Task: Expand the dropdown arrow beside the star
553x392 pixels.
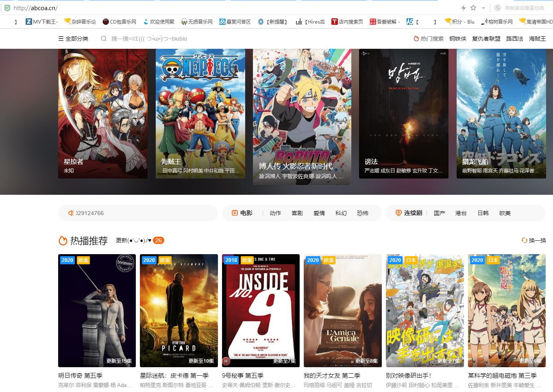Action: tap(483, 8)
